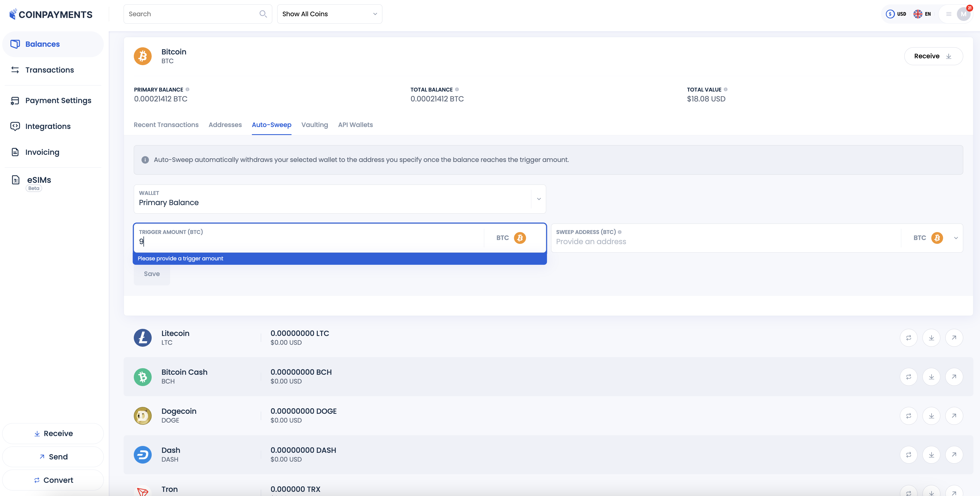This screenshot has width=980, height=496.
Task: Click the search magnifier icon
Action: point(263,14)
